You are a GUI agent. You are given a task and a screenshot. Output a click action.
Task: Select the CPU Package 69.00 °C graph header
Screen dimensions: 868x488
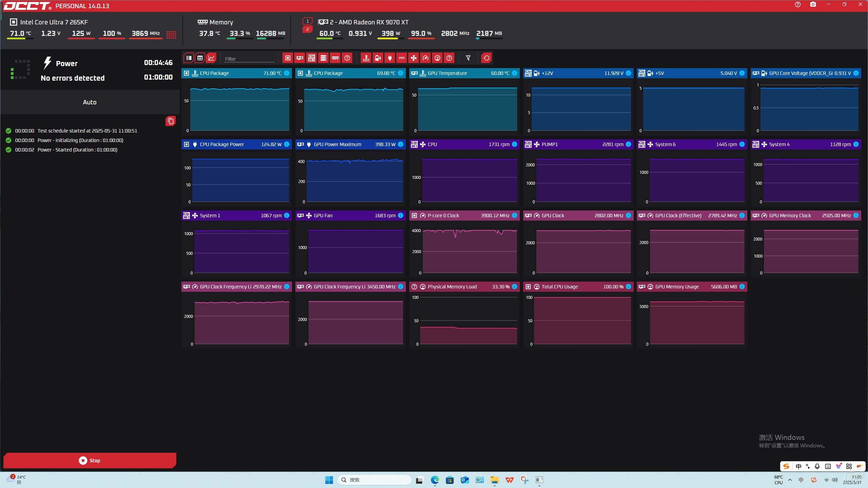click(350, 73)
